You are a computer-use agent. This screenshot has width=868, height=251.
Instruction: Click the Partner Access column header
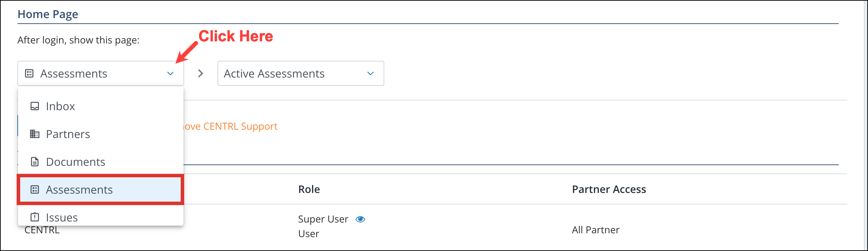point(609,189)
